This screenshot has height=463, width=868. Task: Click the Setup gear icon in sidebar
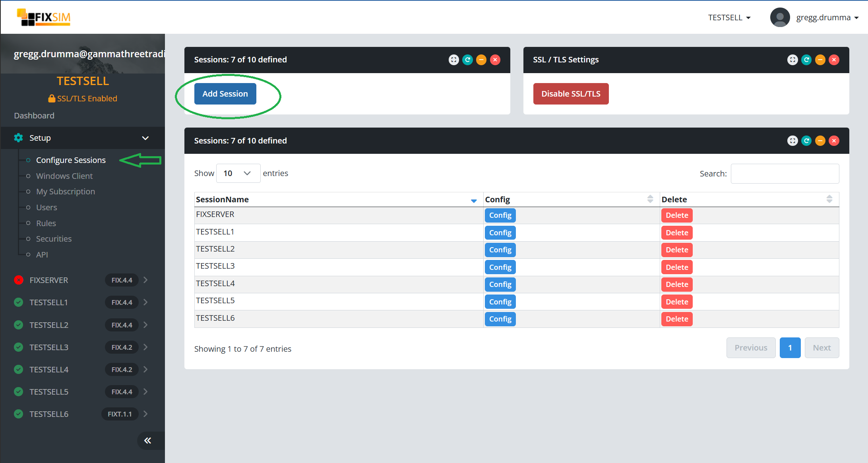coord(18,138)
